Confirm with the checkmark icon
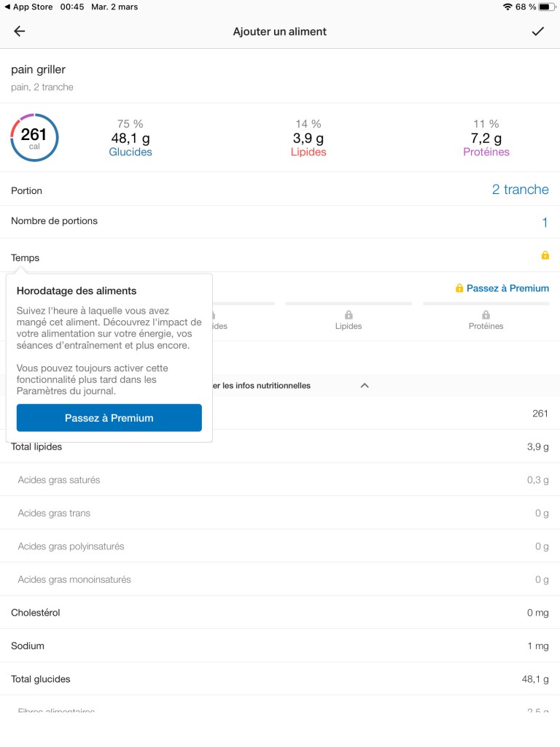The image size is (560, 747). point(537,31)
